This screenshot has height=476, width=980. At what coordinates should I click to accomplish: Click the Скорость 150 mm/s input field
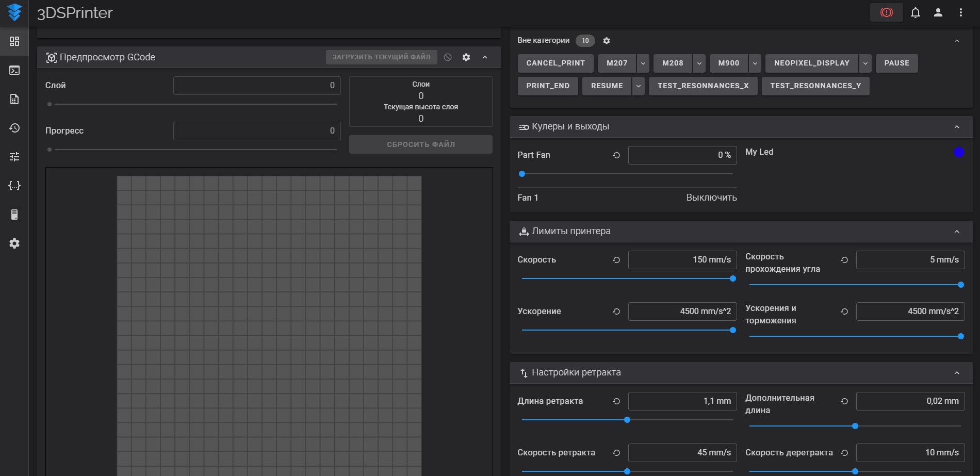click(x=682, y=260)
